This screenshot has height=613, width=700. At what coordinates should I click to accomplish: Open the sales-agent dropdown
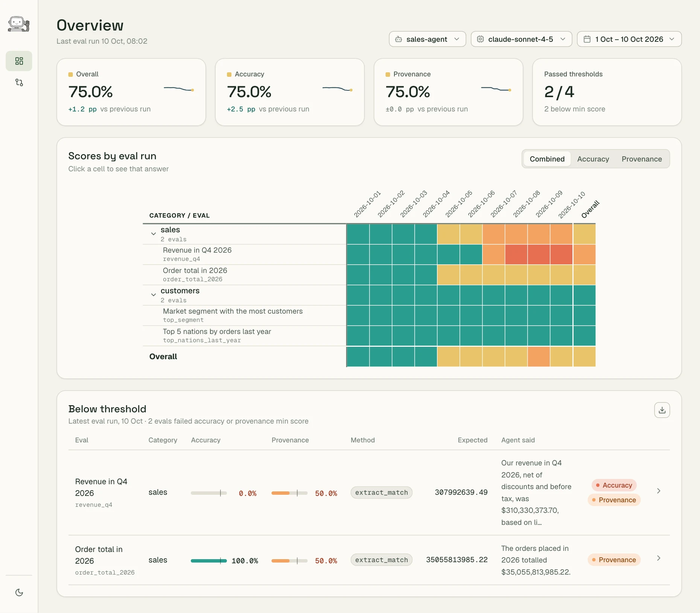pyautogui.click(x=428, y=39)
